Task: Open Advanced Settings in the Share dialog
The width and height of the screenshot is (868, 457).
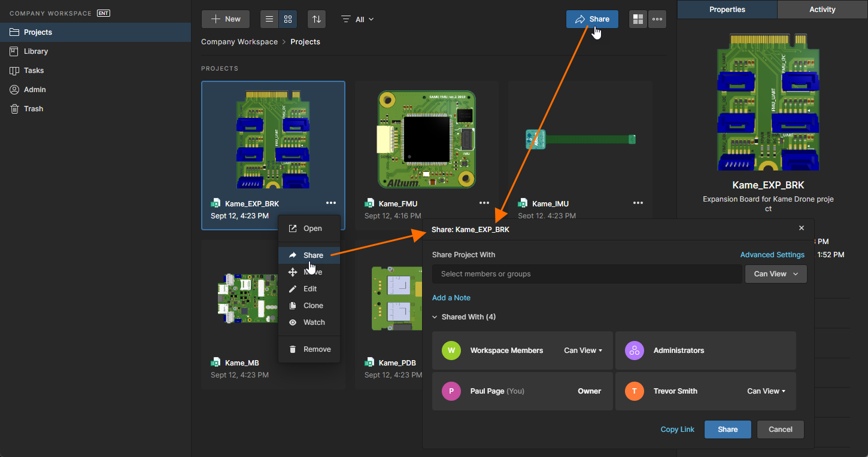Action: point(772,254)
